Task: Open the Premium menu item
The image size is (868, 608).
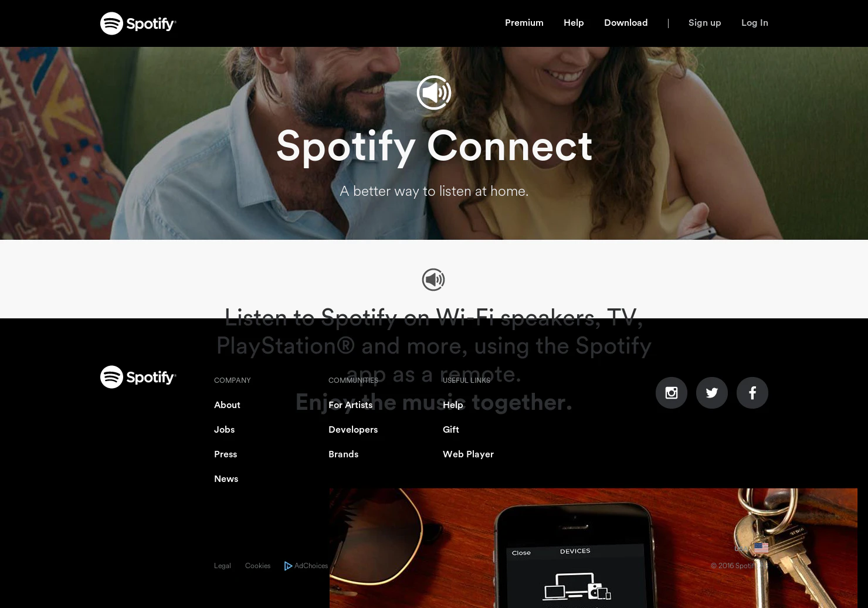Action: (x=524, y=23)
